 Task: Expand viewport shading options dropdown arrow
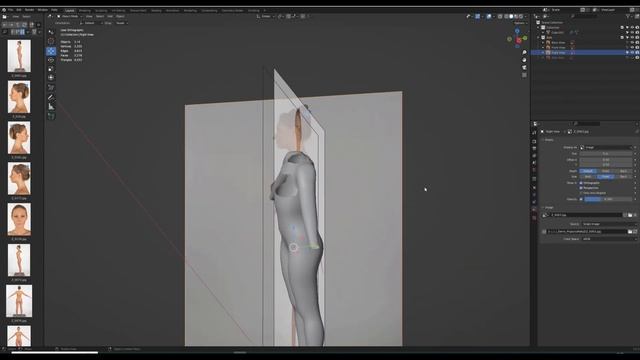point(526,16)
